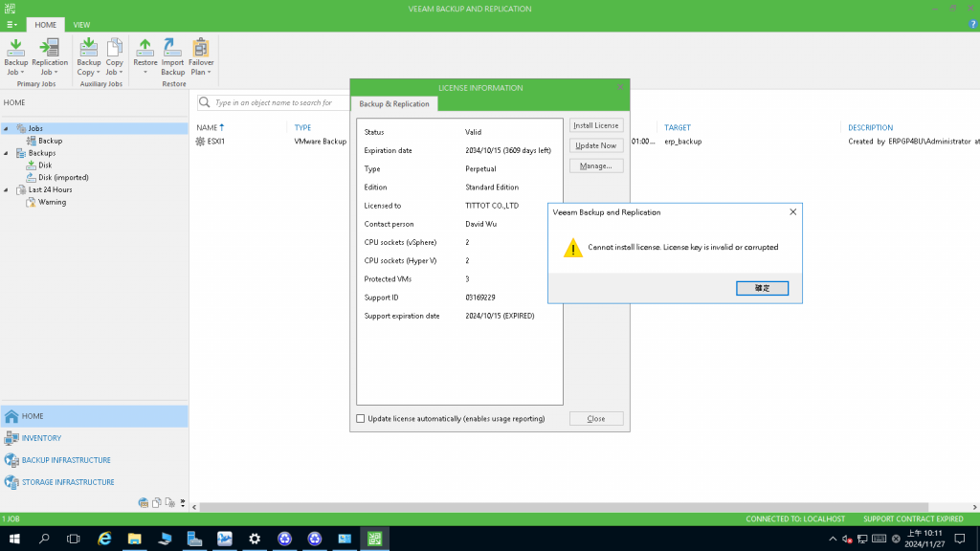Open the HOME navigation pane section
The width and height of the screenshot is (980, 551).
pyautogui.click(x=94, y=416)
